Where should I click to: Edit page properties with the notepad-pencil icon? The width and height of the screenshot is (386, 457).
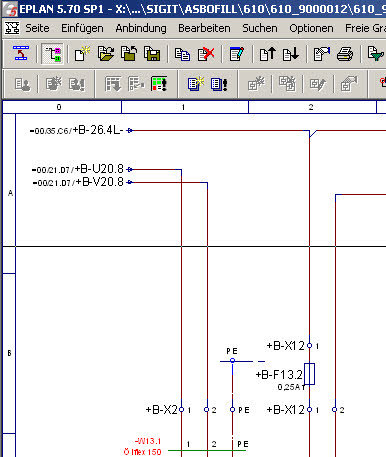(237, 54)
